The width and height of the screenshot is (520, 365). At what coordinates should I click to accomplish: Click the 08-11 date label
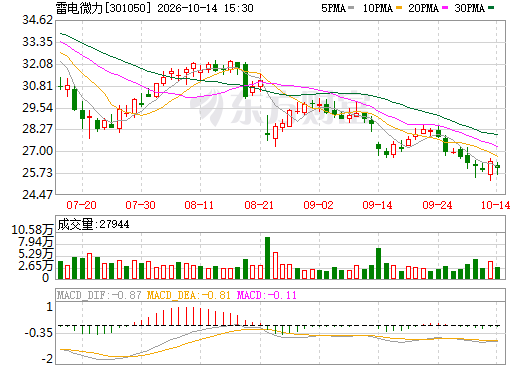tap(199, 205)
